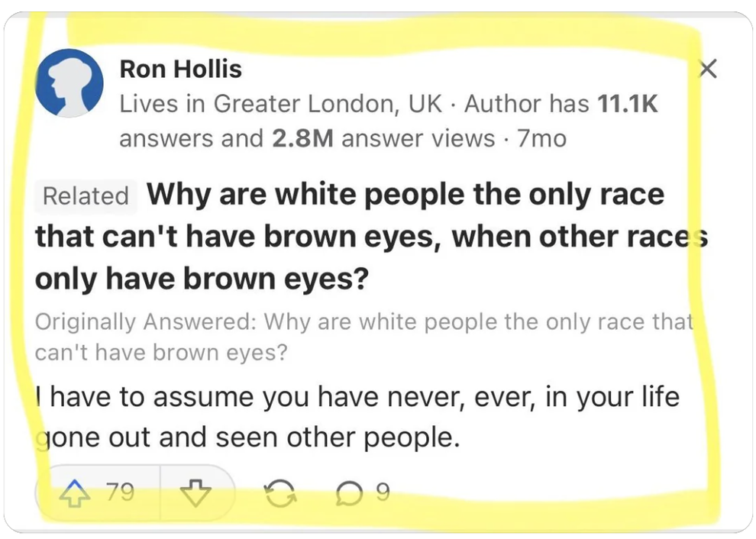
Task: Click the Related label tag
Action: (x=86, y=196)
